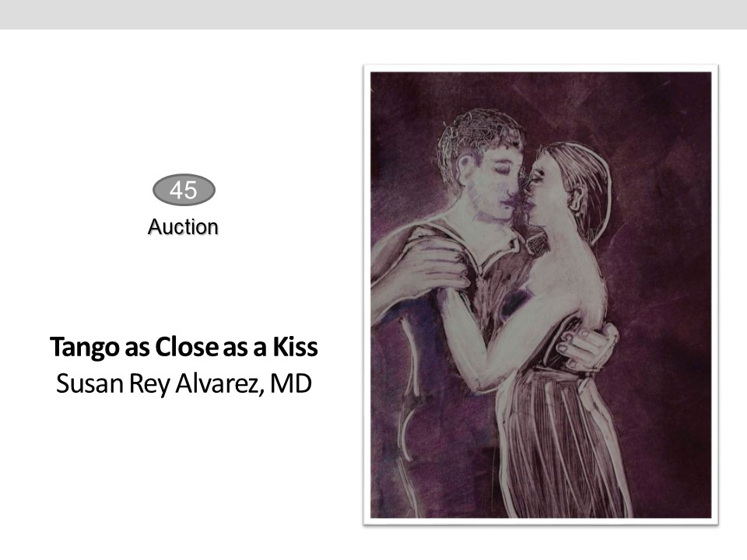Click the title Tango as Close as a Kiss
This screenshot has width=747, height=560.
[x=184, y=347]
